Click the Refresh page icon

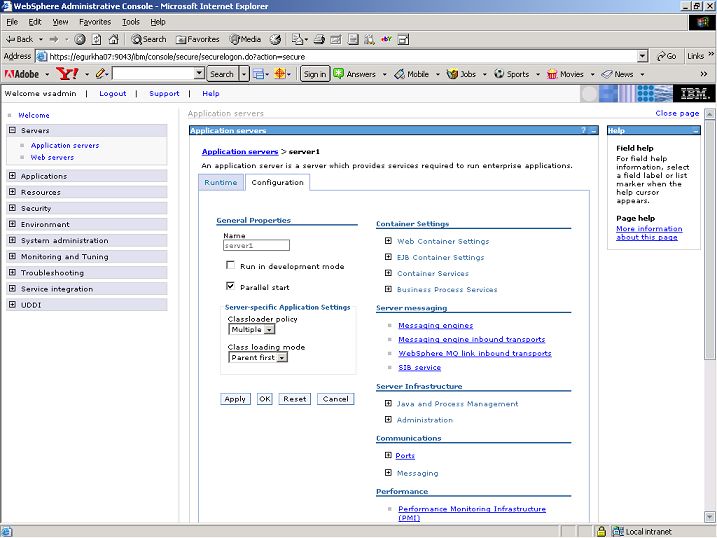coord(96,39)
